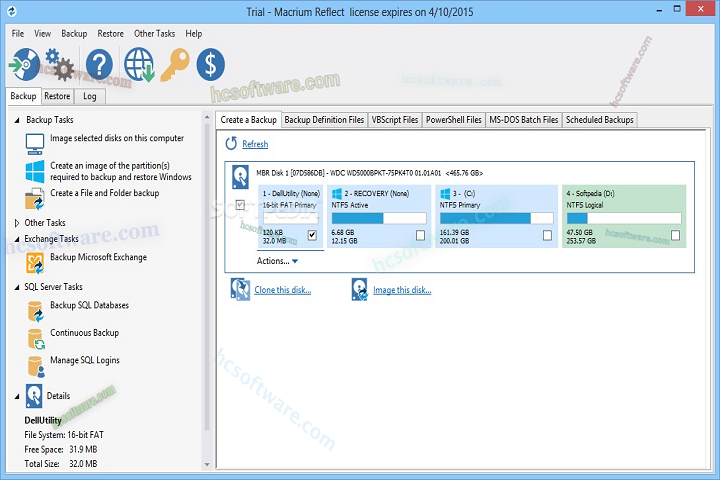Click the Softpedia (D:) usage bar

[624, 218]
